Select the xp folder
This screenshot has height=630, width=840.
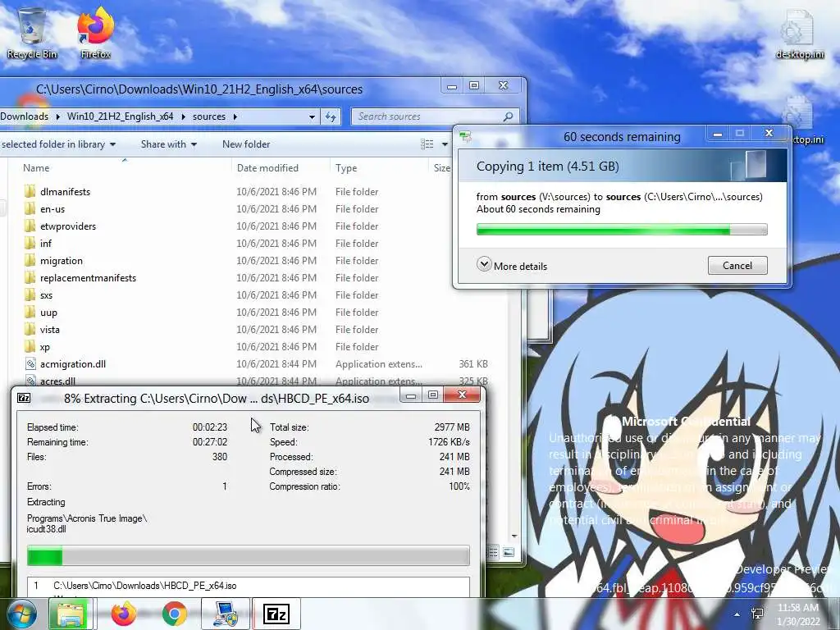(x=44, y=347)
